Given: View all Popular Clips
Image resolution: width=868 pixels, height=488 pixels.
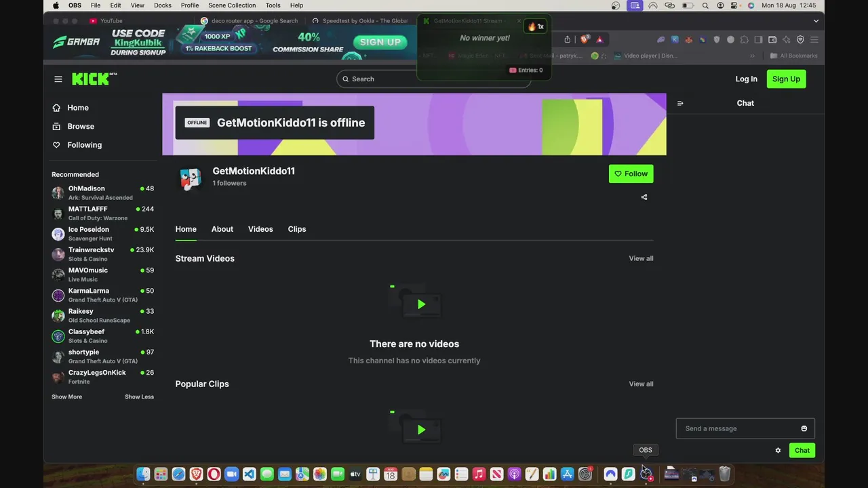Looking at the screenshot, I should [641, 384].
